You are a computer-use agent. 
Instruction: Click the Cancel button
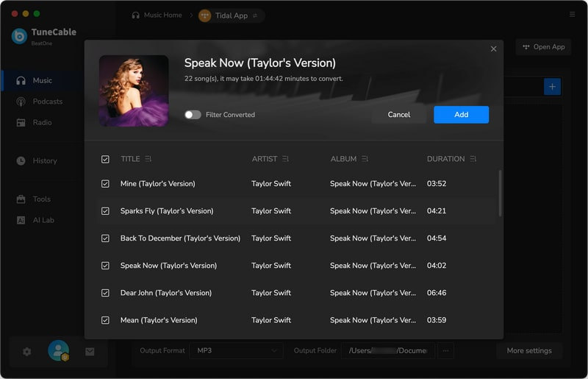398,115
